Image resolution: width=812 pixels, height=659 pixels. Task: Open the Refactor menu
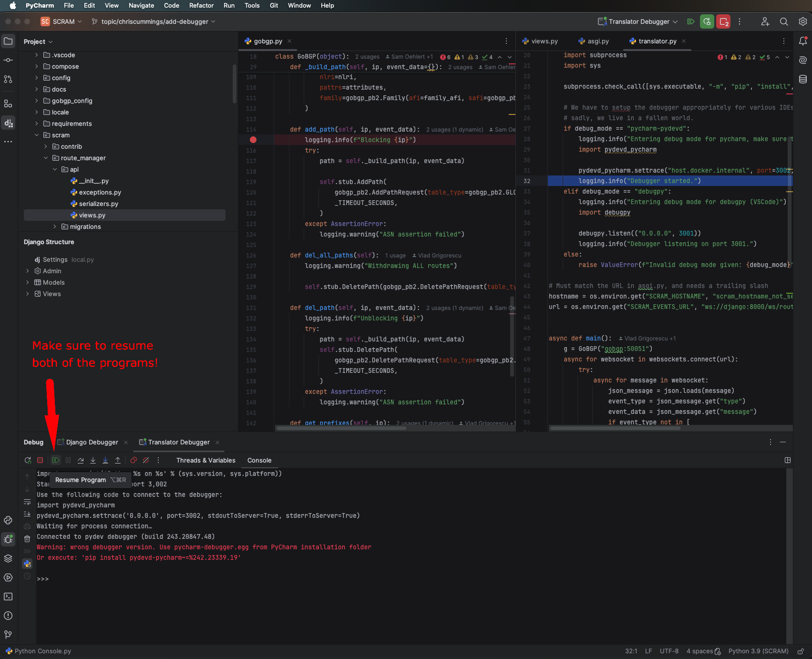(201, 5)
